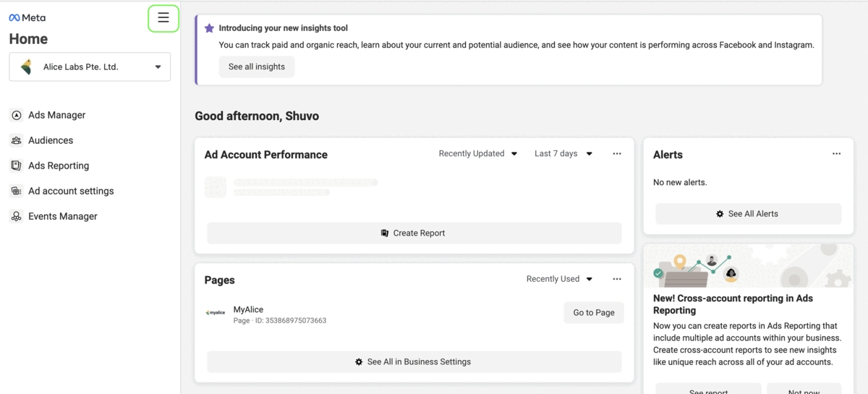868x394 pixels.
Task: Expand the Recently Used pages filter
Action: (x=559, y=279)
